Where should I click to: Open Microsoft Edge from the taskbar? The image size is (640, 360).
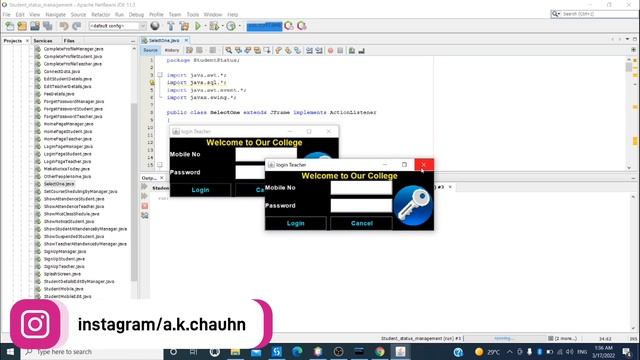click(x=297, y=351)
